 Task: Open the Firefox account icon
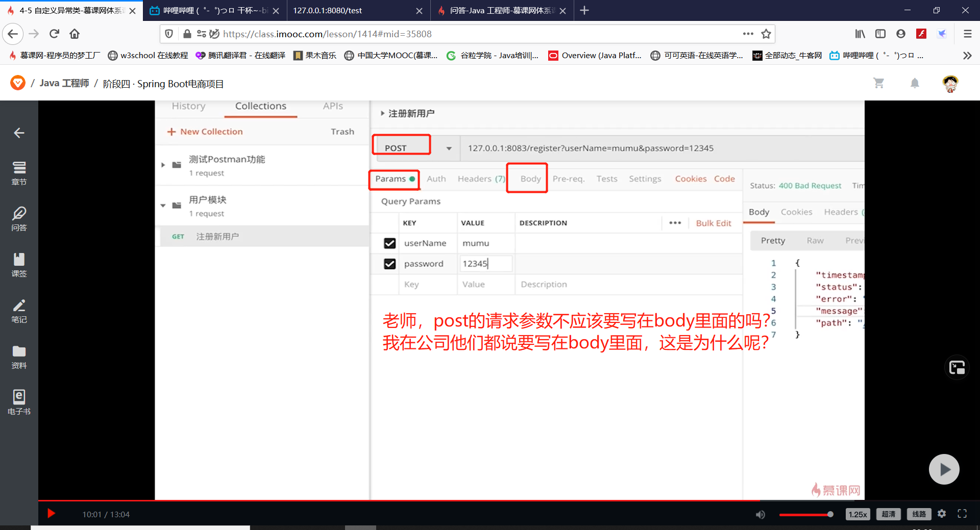click(901, 34)
